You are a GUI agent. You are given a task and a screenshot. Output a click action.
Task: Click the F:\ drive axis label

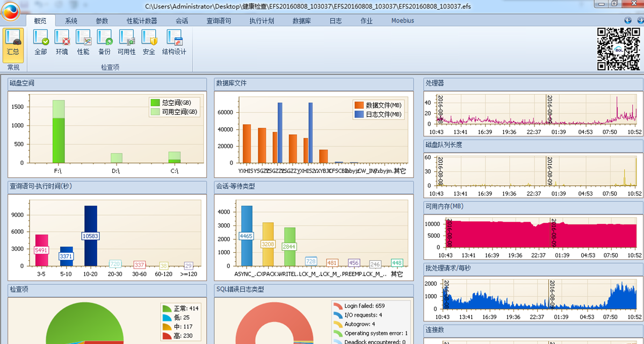[x=59, y=171]
